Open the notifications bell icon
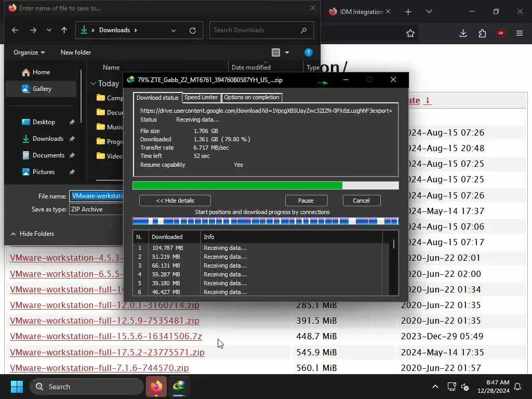 [x=517, y=387]
